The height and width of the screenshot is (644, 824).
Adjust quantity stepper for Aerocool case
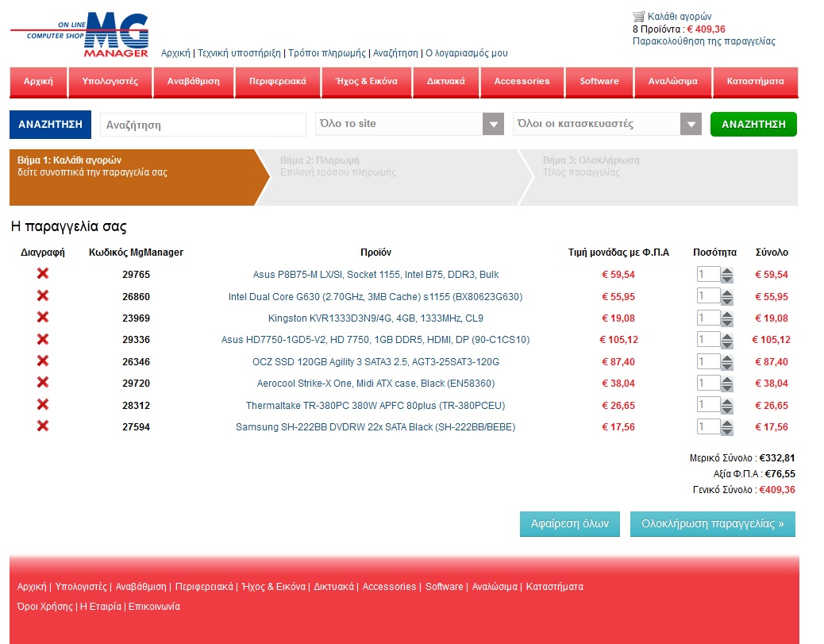(727, 384)
